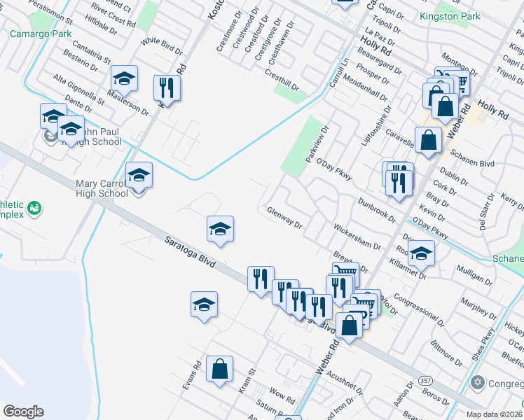Select the Shea Pkwy street label
Screen dimensions: 524x420
(x=483, y=344)
